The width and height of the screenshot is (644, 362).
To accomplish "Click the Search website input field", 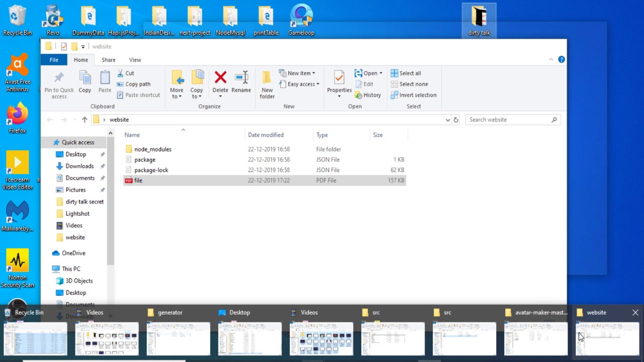I will click(x=508, y=120).
